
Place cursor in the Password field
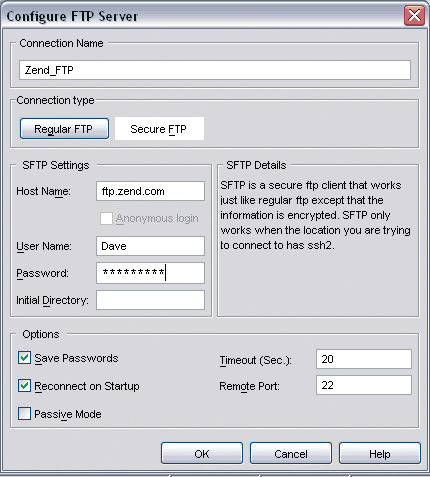150,273
